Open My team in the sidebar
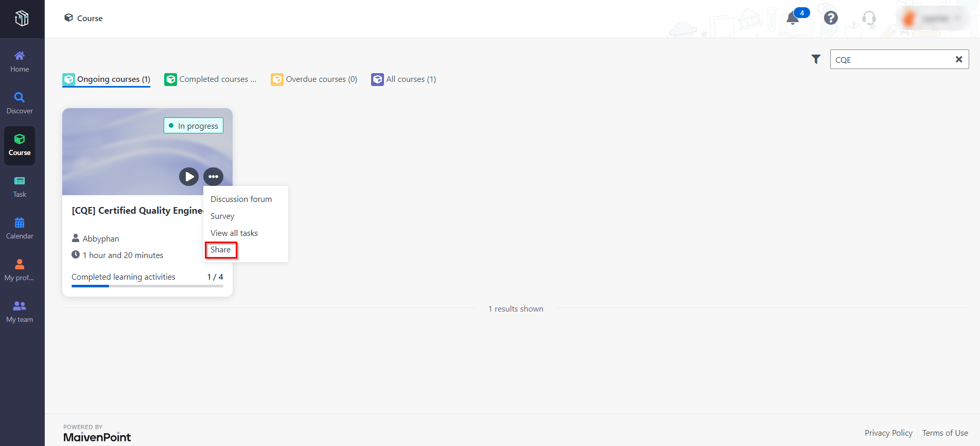Viewport: 980px width, 446px height. (x=20, y=312)
